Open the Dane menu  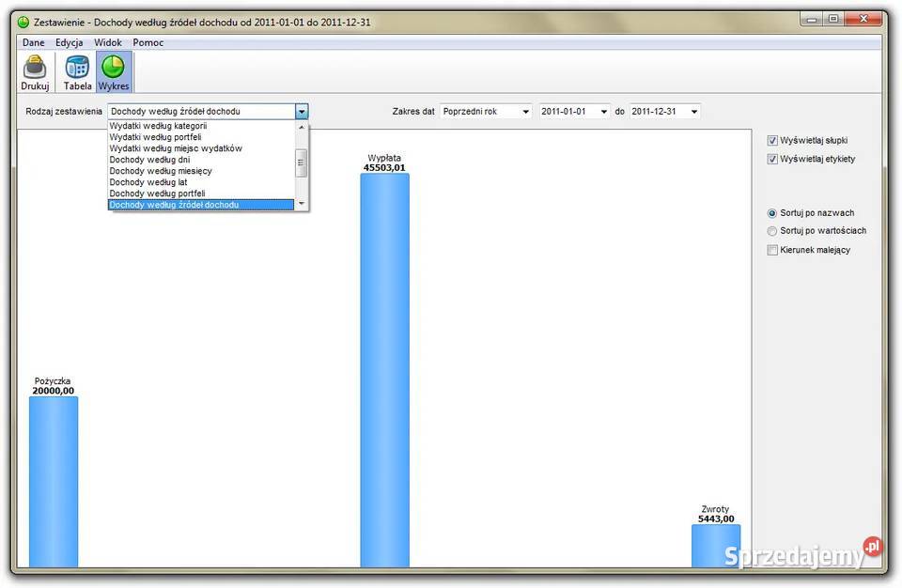33,42
